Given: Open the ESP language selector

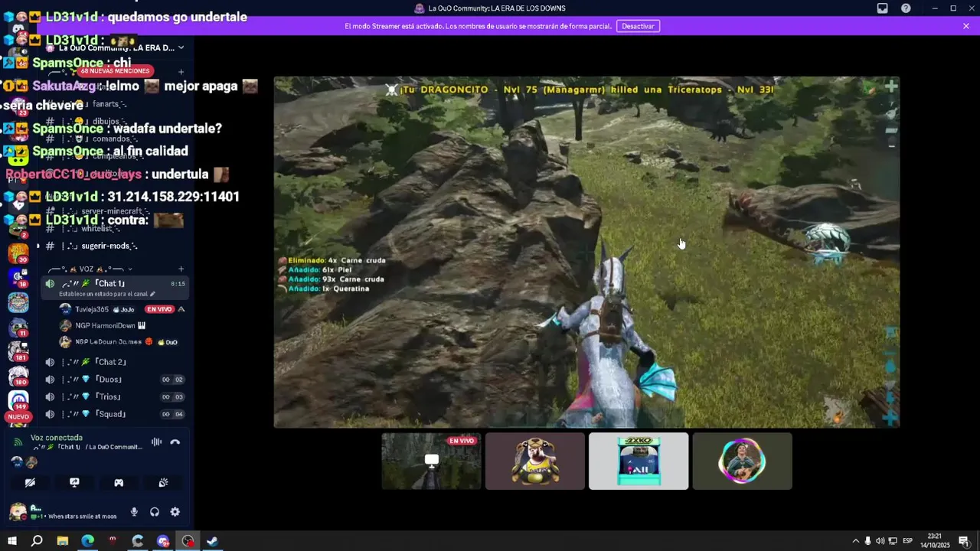Looking at the screenshot, I should 907,541.
